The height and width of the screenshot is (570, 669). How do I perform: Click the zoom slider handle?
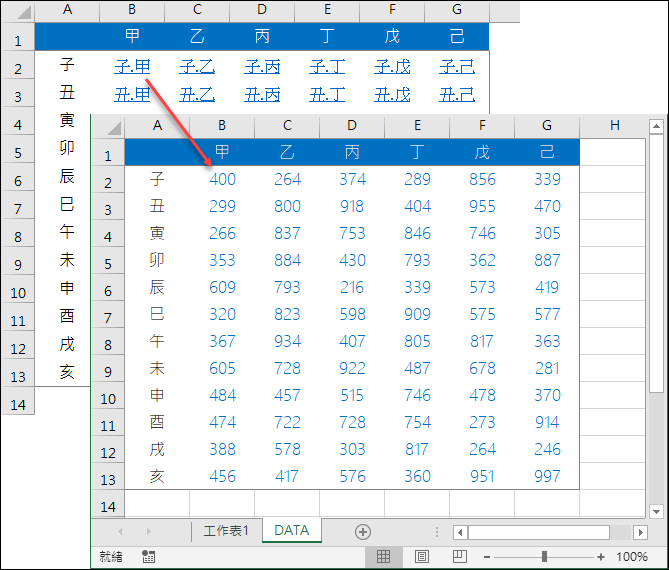[x=544, y=557]
